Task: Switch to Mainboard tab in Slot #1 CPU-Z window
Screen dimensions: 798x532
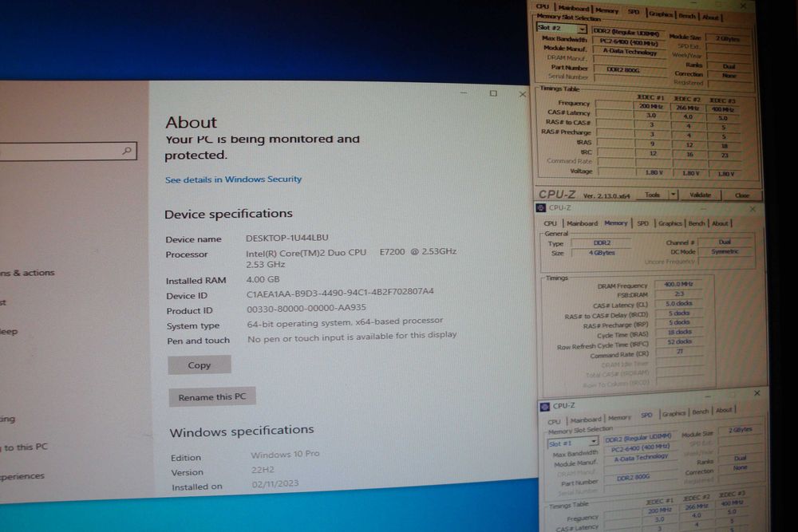Action: click(x=586, y=420)
